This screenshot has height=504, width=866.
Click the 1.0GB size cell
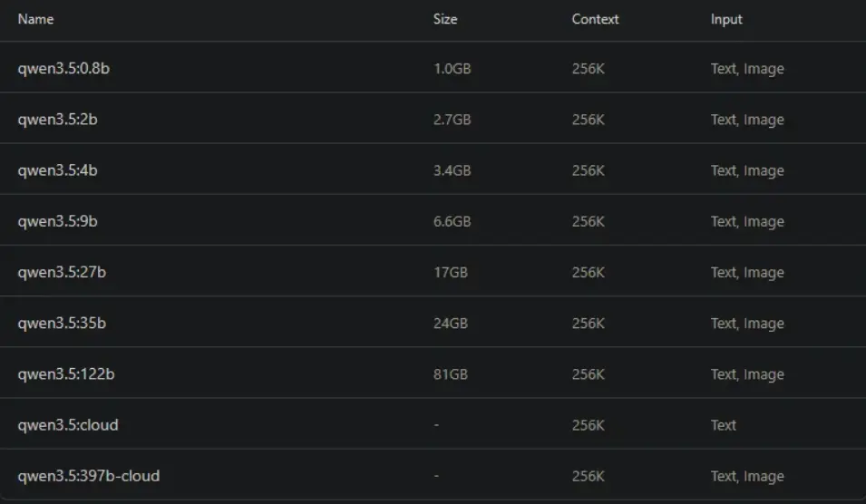[x=452, y=69]
